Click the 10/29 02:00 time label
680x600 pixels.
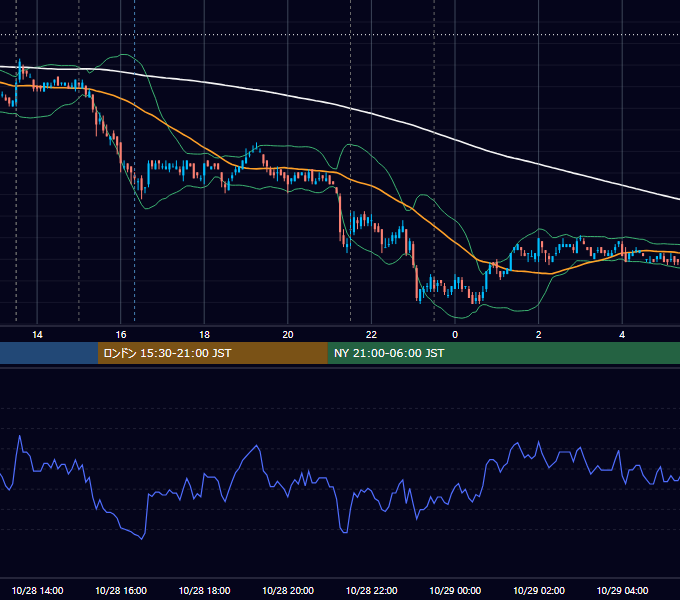(539, 590)
